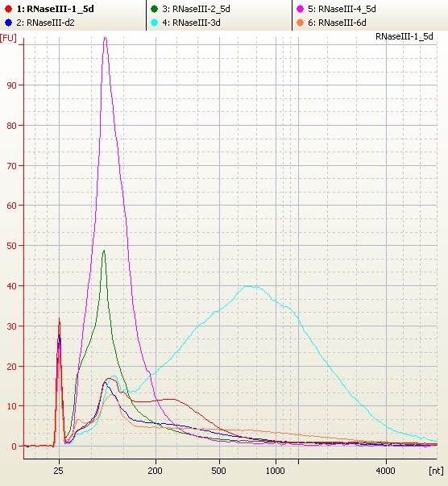The height and width of the screenshot is (486, 448).
Task: Click the orange dot for RNaseIII-6d
Action: coord(300,23)
